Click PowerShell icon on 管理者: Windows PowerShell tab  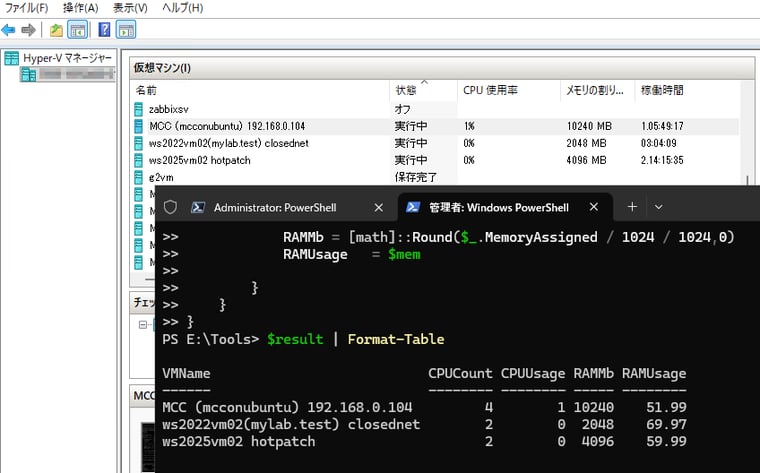412,207
